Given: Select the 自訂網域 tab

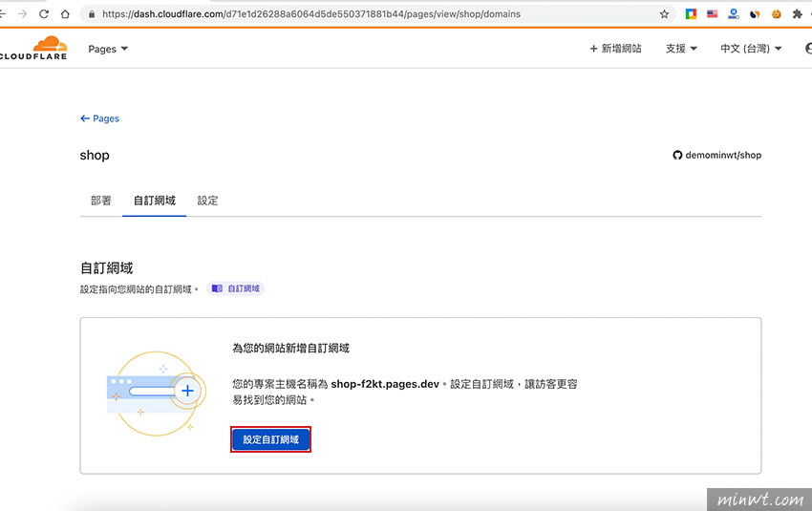Looking at the screenshot, I should pos(155,201).
